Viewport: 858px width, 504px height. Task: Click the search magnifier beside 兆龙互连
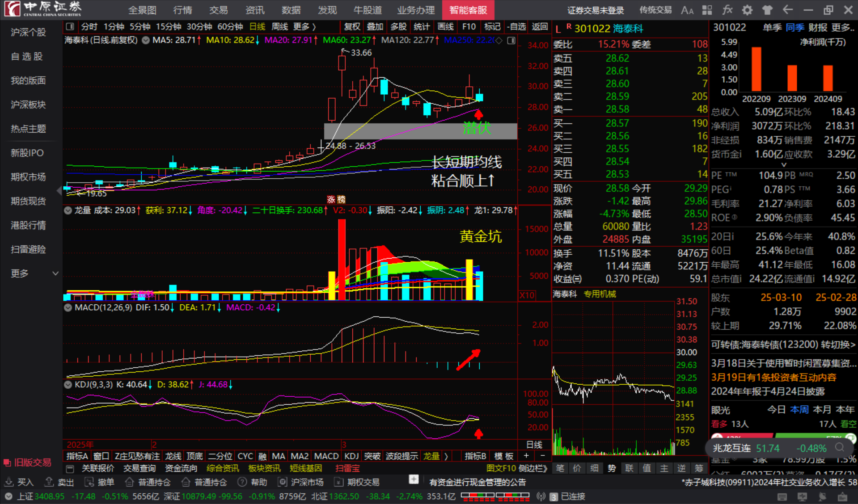[x=840, y=448]
